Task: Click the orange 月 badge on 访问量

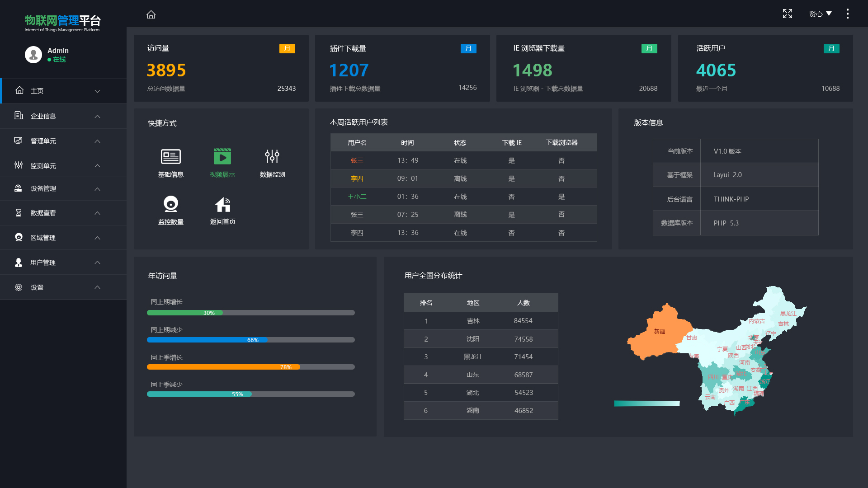Action: click(287, 49)
